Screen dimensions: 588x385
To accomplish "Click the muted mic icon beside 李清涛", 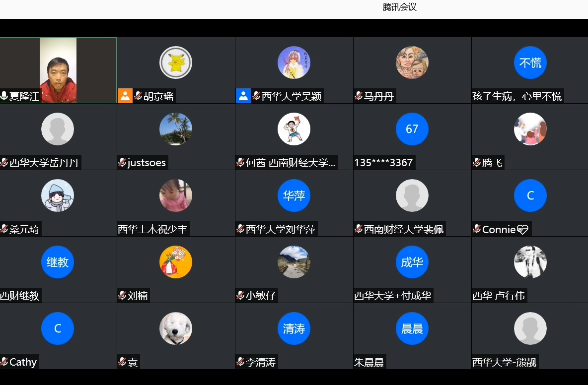I will click(240, 362).
